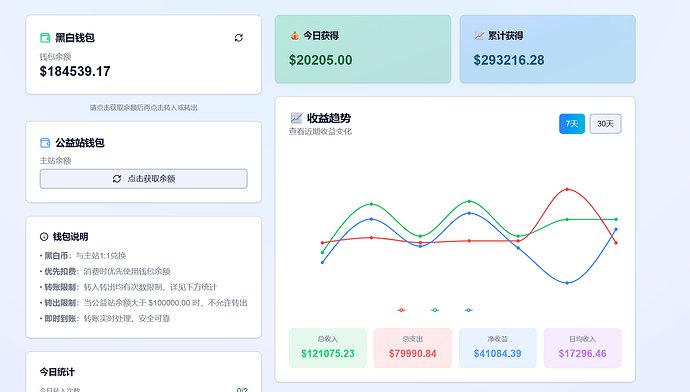Click the trend chart icon beside 收益趋势

point(296,118)
